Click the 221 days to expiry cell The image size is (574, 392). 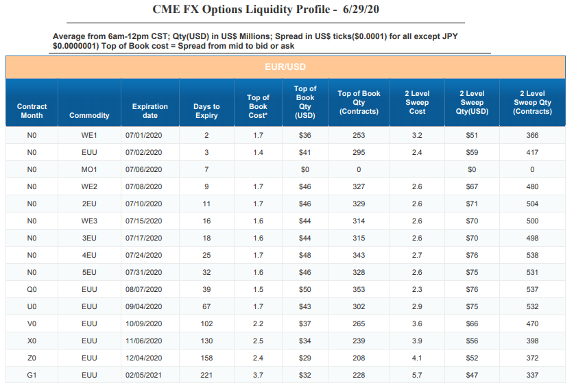(206, 375)
